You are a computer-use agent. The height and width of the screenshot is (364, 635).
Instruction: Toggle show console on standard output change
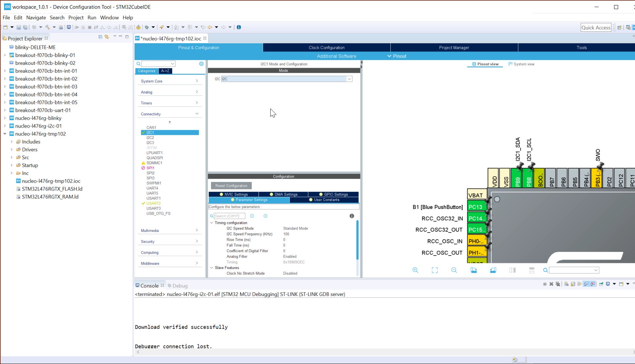point(586,284)
